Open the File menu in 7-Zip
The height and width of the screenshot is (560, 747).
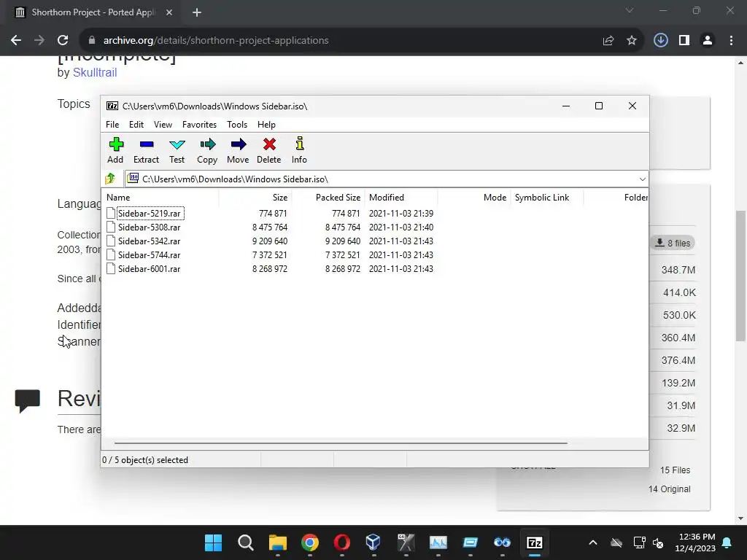click(112, 124)
